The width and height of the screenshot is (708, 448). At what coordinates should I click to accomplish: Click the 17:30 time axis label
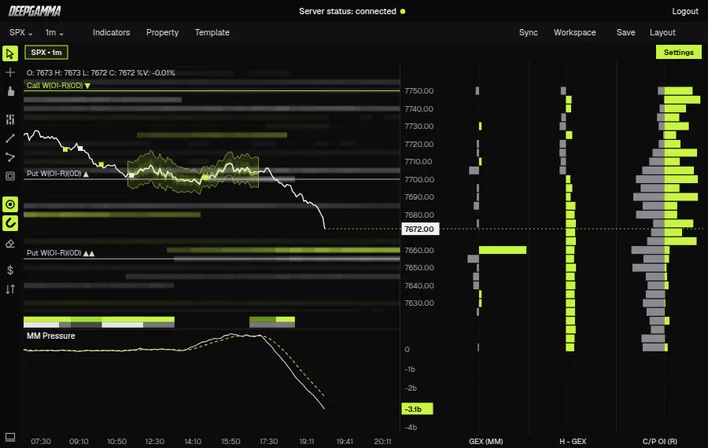269,441
